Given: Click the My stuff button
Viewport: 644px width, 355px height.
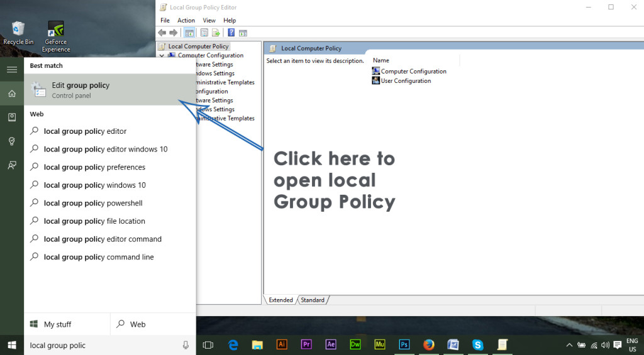Looking at the screenshot, I should click(67, 324).
